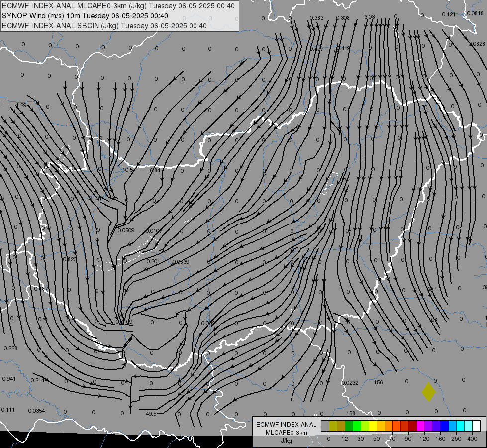This screenshot has height=448, width=487.
Task: Click the MLCAPE0-3km legend label
Action: point(287,433)
